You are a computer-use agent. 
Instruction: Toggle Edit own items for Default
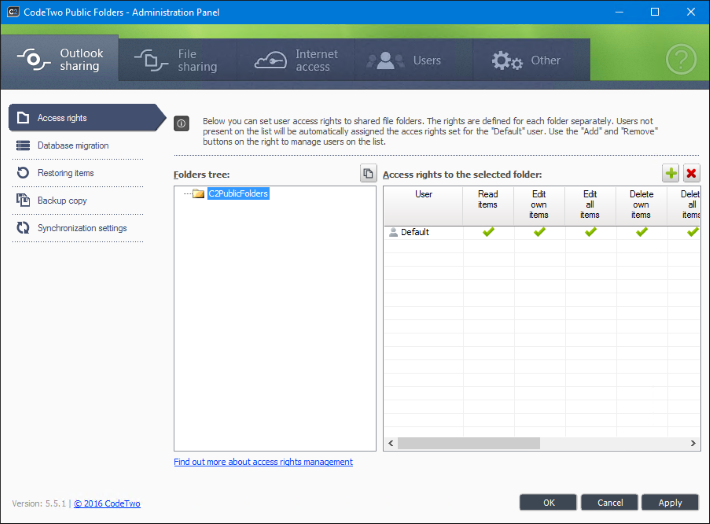click(539, 232)
